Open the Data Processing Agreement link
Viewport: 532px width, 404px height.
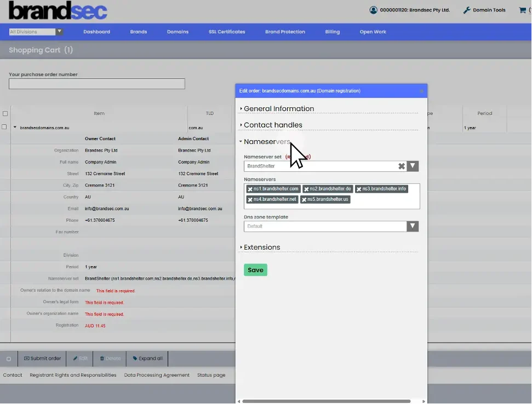coord(157,375)
